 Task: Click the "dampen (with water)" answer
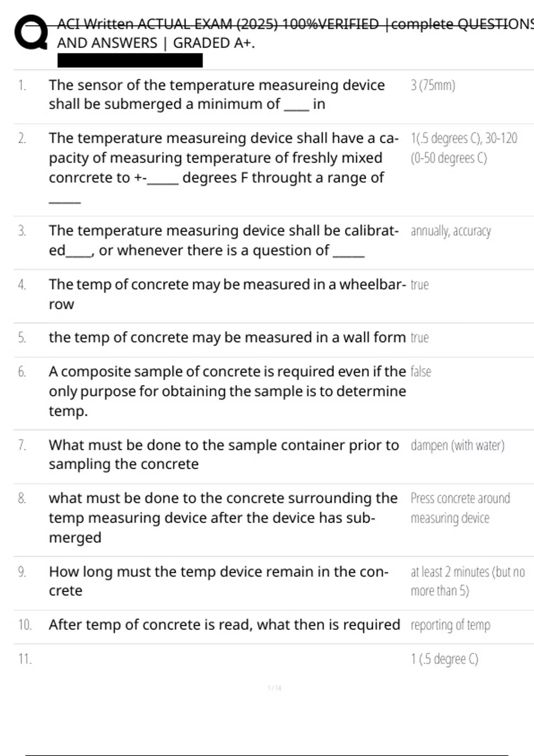[x=457, y=445]
